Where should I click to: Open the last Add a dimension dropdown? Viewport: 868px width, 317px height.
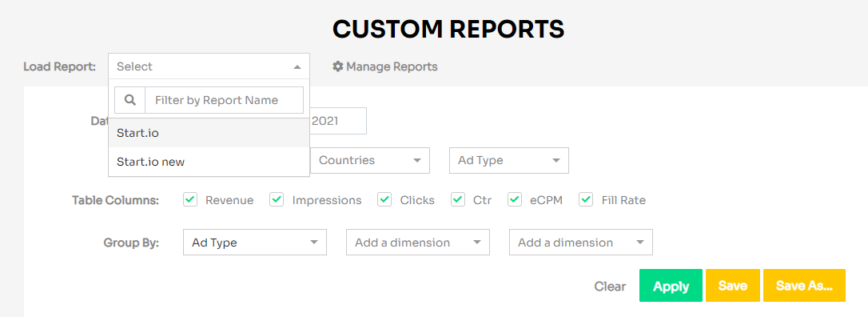[581, 243]
